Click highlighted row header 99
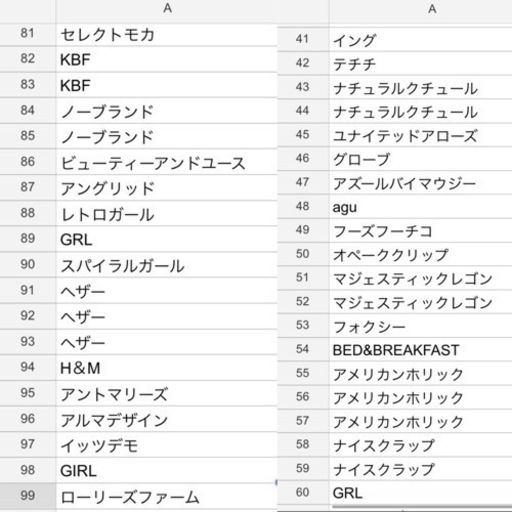Screen dimensions: 512x512 tap(27, 496)
